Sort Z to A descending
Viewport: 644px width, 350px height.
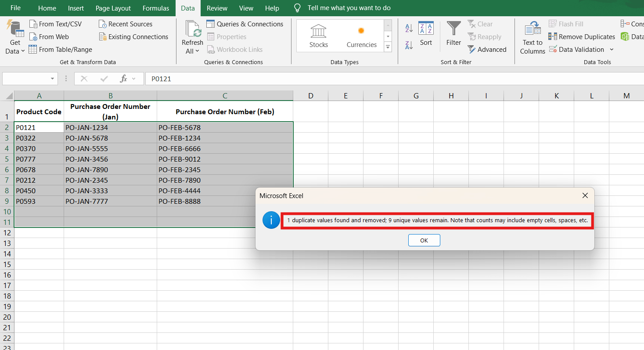[409, 44]
